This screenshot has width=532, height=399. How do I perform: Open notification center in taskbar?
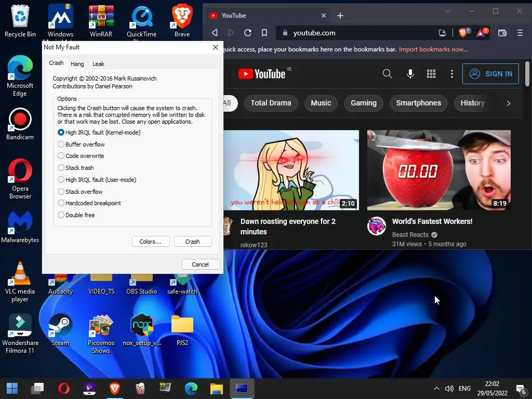[521, 389]
